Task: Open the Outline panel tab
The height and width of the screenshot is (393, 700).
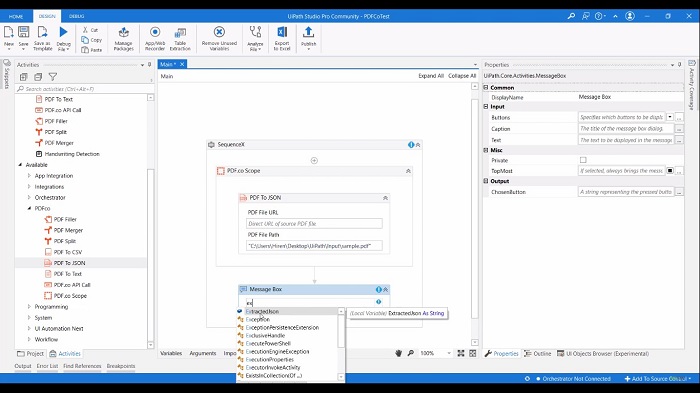Action: click(538, 353)
